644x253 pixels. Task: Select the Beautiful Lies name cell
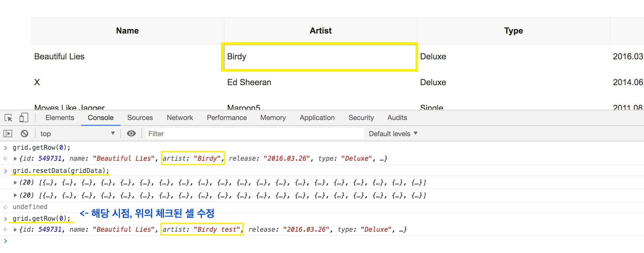(x=127, y=57)
